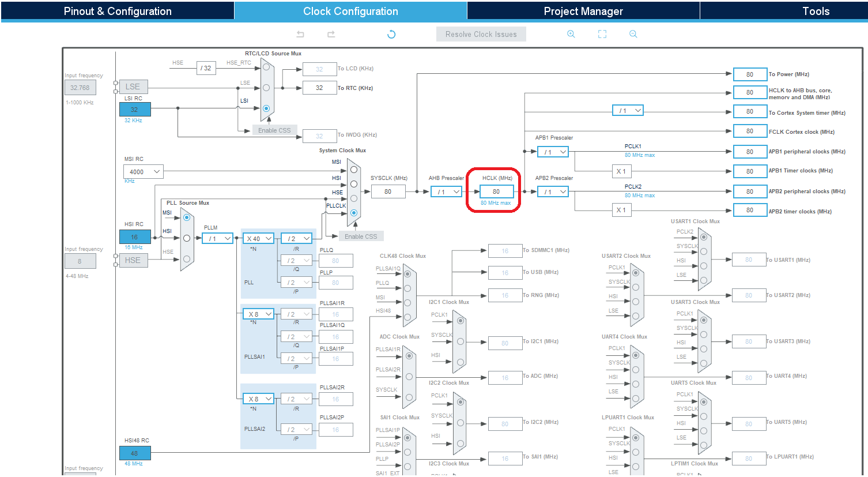Click the redo icon in the toolbar
This screenshot has height=477, width=868.
331,34
